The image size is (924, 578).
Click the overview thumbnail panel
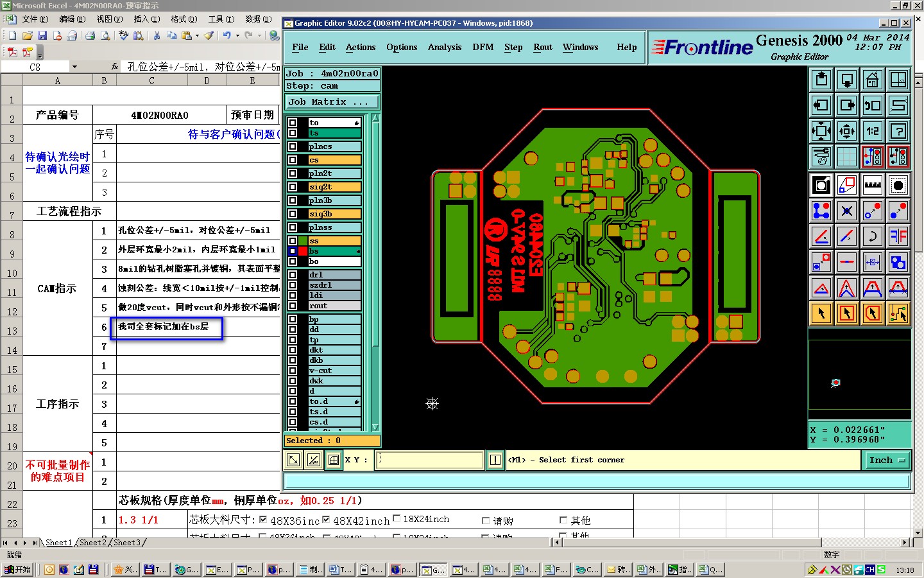[860, 375]
